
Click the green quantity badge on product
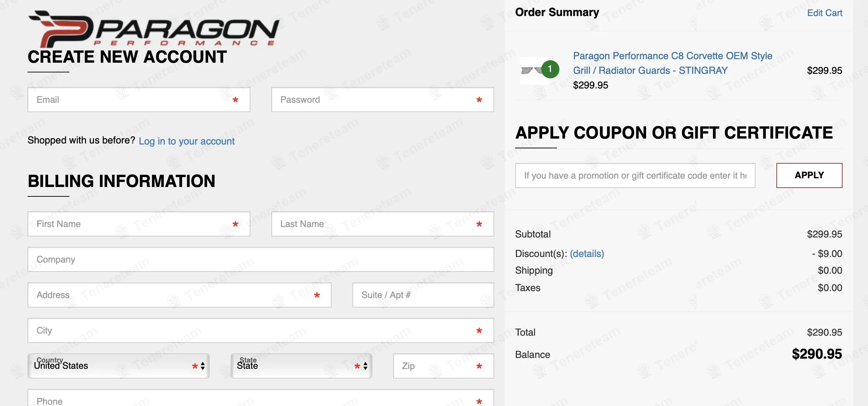coord(550,69)
